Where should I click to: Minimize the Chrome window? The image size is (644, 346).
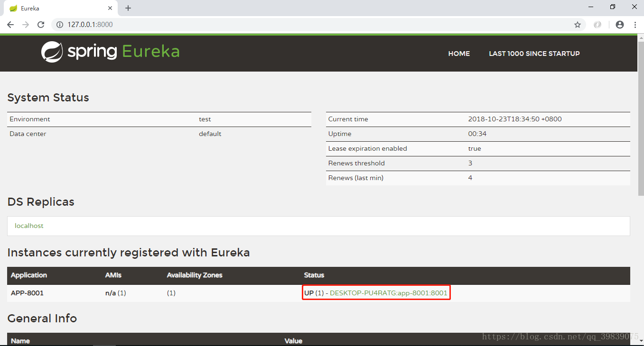tap(591, 7)
